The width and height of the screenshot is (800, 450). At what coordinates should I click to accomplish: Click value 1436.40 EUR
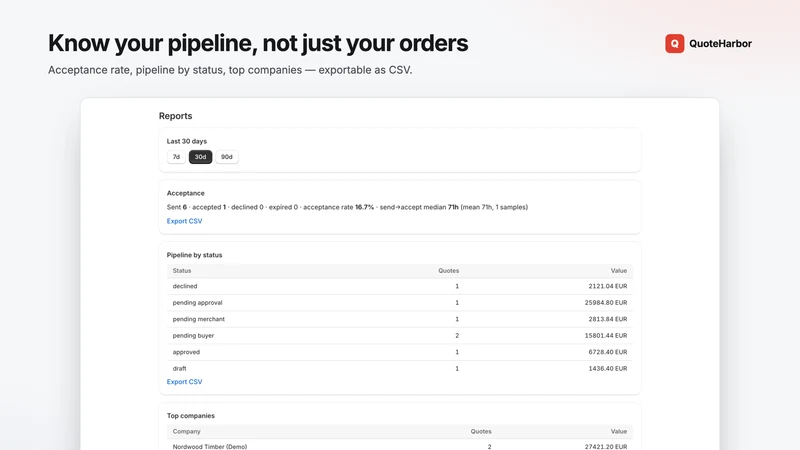pos(608,368)
